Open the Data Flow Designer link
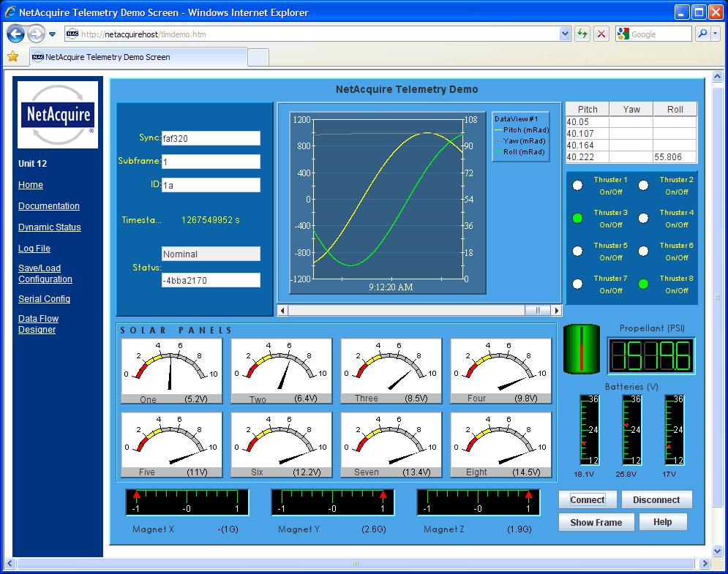Image resolution: width=728 pixels, height=574 pixels. click(38, 324)
